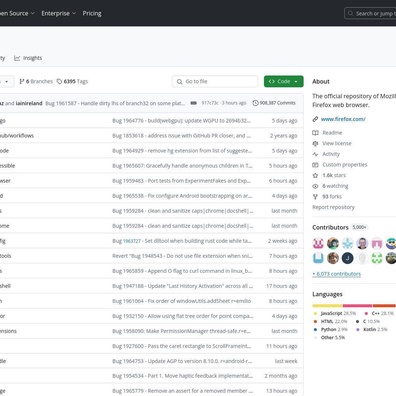Click the scale icon beside View license
396x396 pixels.
pos(315,143)
